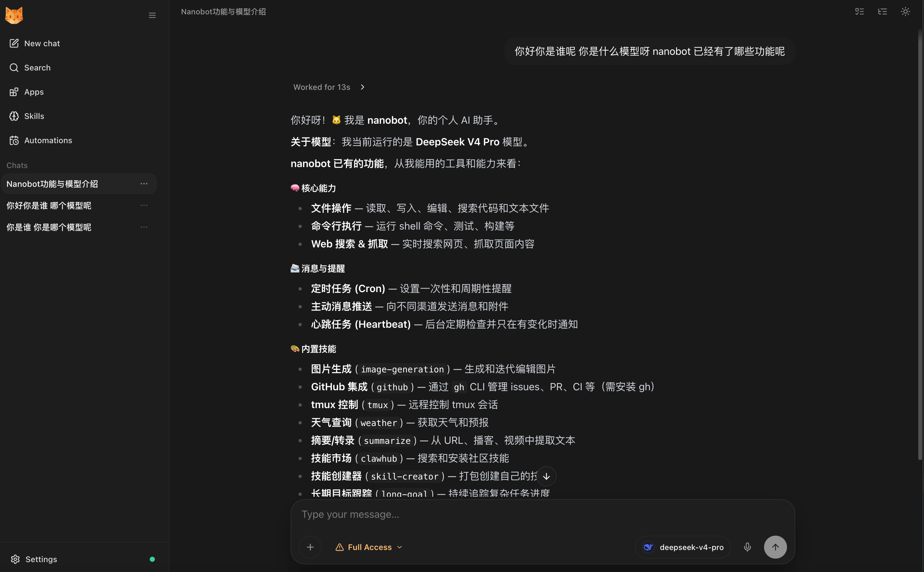The image size is (924, 572).
Task: Click list item 心跳任务 (Heartbeat)
Action: pos(444,324)
